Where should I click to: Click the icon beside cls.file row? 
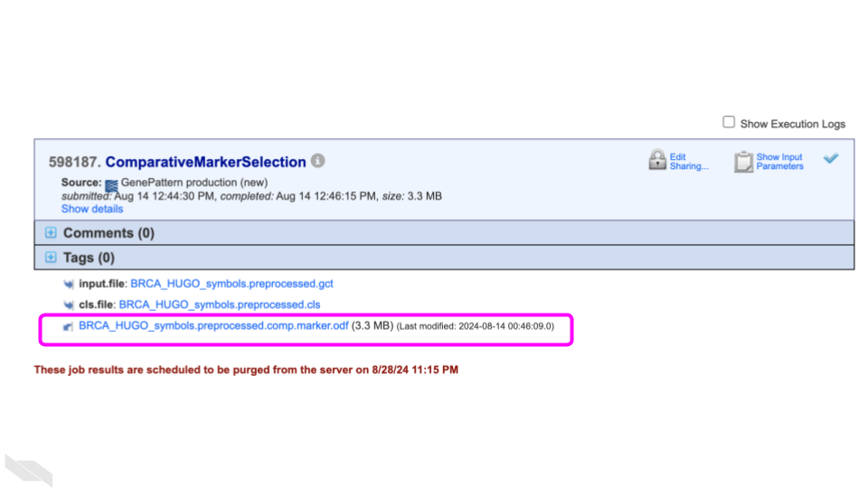coord(69,305)
